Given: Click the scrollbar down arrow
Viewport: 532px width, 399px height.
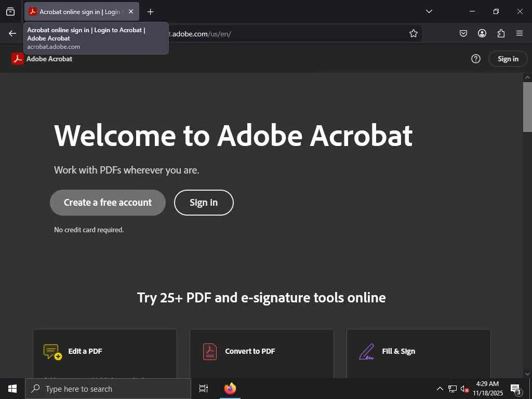Looking at the screenshot, I should [x=527, y=374].
